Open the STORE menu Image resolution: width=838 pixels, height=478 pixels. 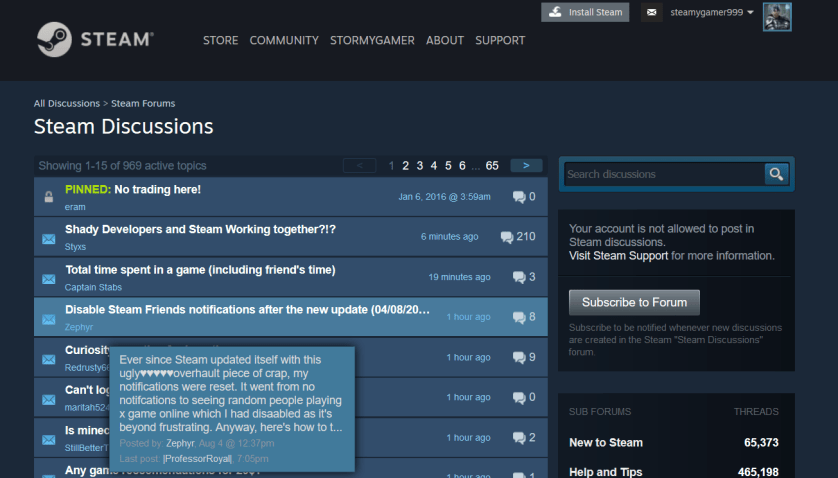(x=220, y=41)
